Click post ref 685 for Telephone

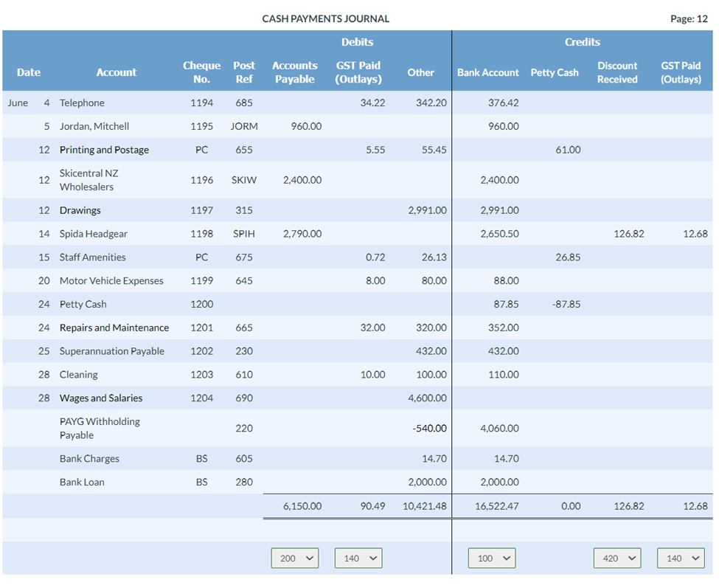tap(244, 103)
